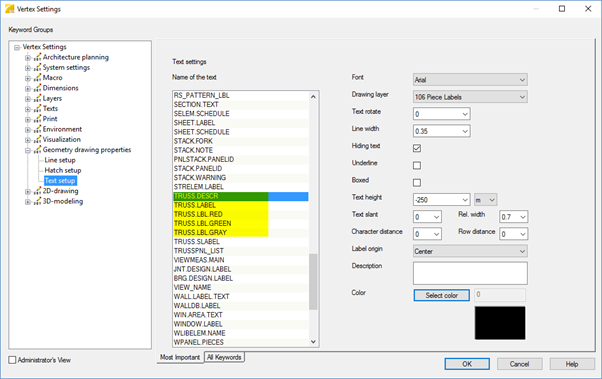This screenshot has height=379, width=602.
Task: Open the Font dropdown showing Arial
Action: point(470,80)
